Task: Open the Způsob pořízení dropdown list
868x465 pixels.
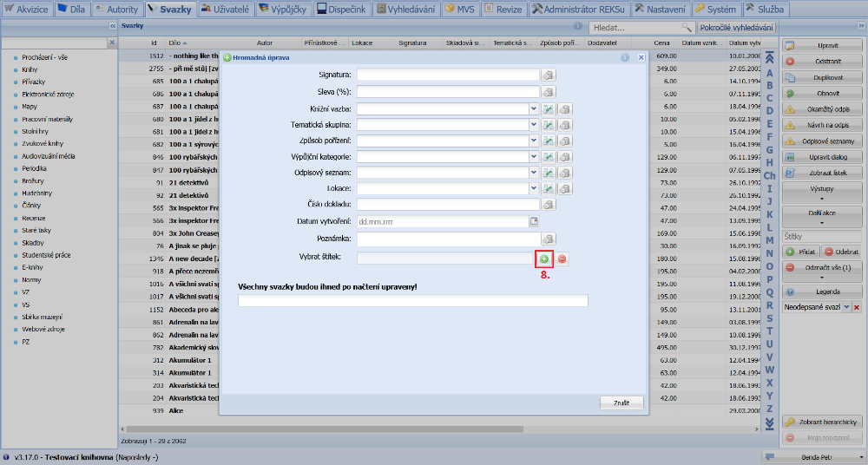Action: pyautogui.click(x=534, y=141)
